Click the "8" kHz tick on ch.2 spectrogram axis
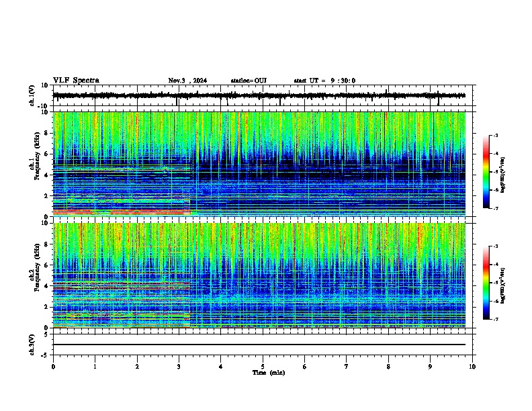532x411 pixels. (46, 244)
